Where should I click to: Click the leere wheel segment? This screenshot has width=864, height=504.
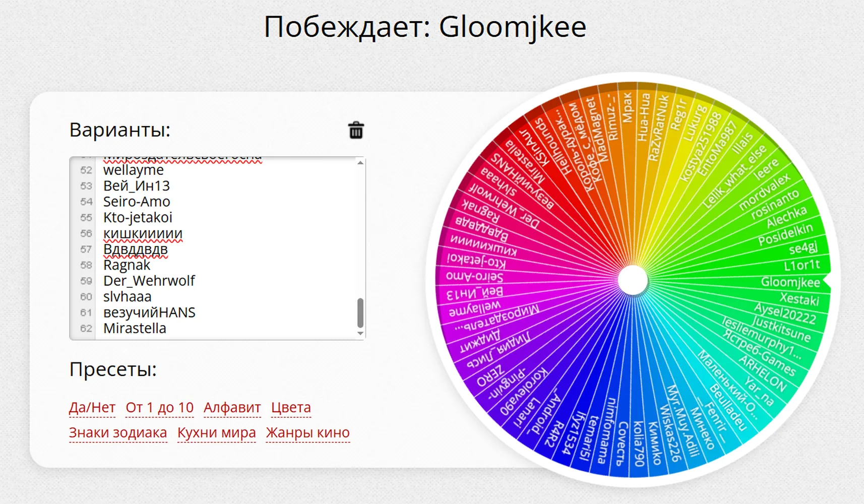766,169
